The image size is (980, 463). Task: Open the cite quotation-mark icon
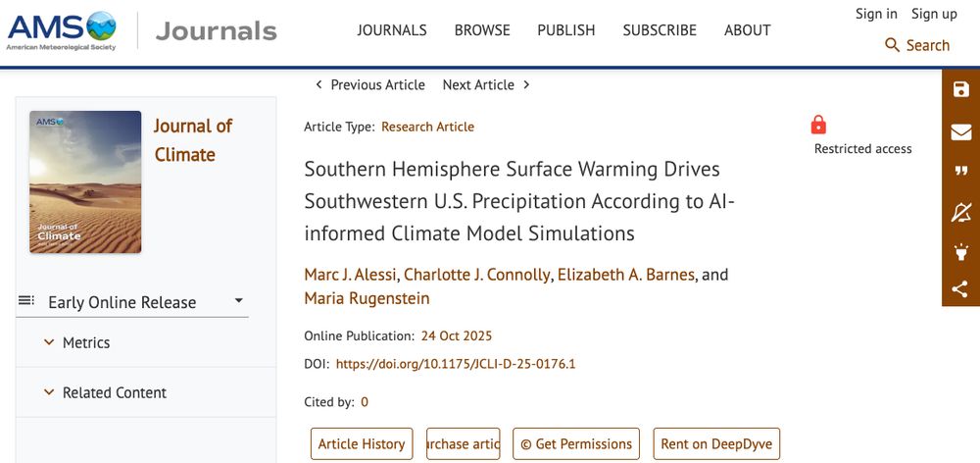coord(960,172)
